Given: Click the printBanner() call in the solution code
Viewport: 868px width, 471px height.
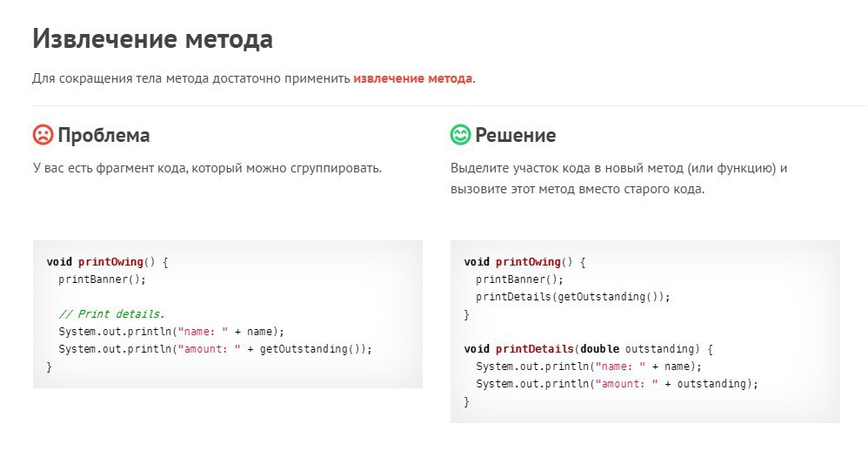Looking at the screenshot, I should pos(520,279).
